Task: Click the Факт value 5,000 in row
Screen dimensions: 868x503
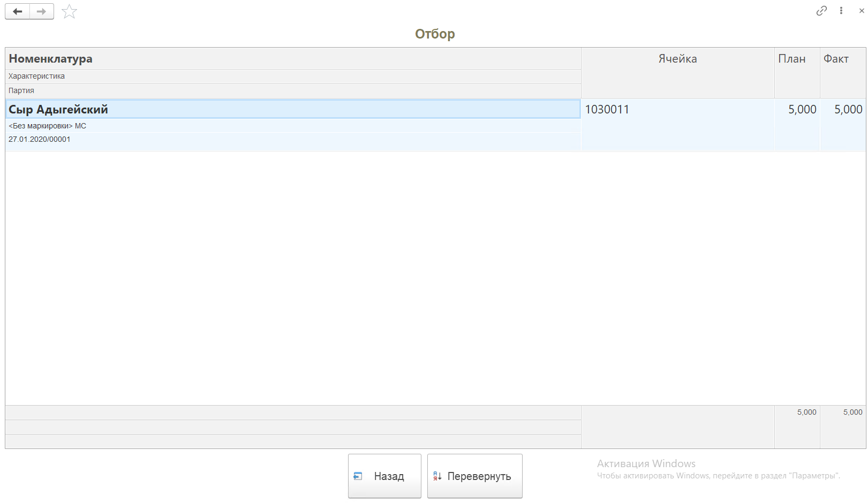Action: (848, 109)
